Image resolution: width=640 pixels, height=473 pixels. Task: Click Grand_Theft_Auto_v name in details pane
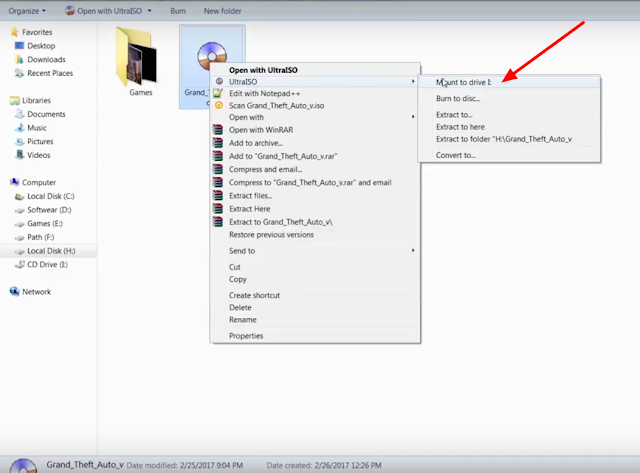click(x=85, y=464)
